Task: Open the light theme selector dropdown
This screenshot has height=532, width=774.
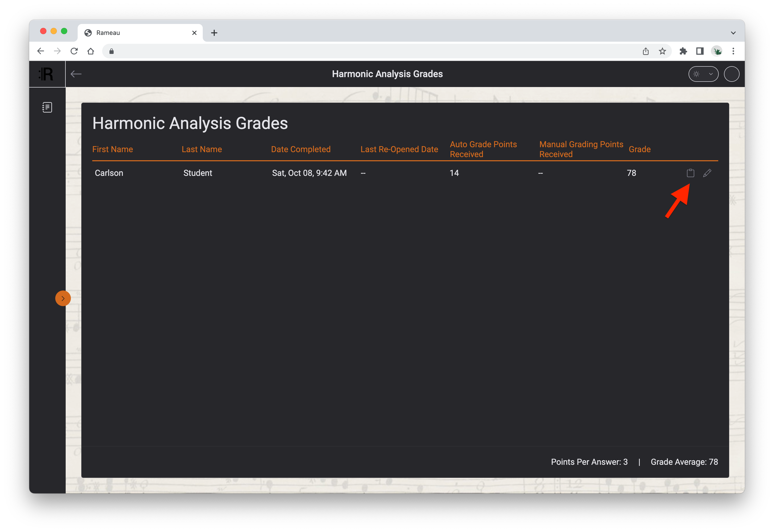Action: tap(703, 74)
